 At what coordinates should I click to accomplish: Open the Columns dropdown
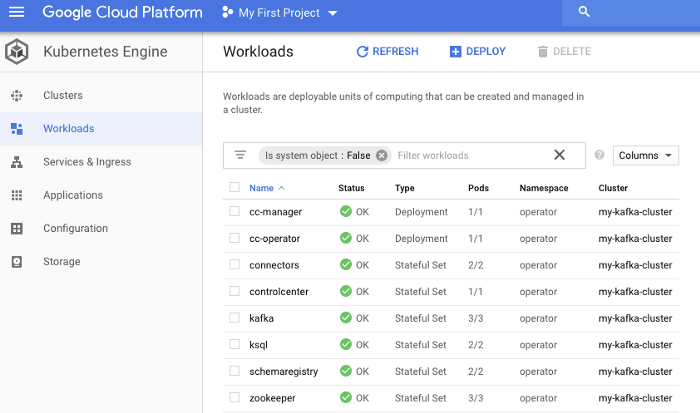tap(646, 155)
